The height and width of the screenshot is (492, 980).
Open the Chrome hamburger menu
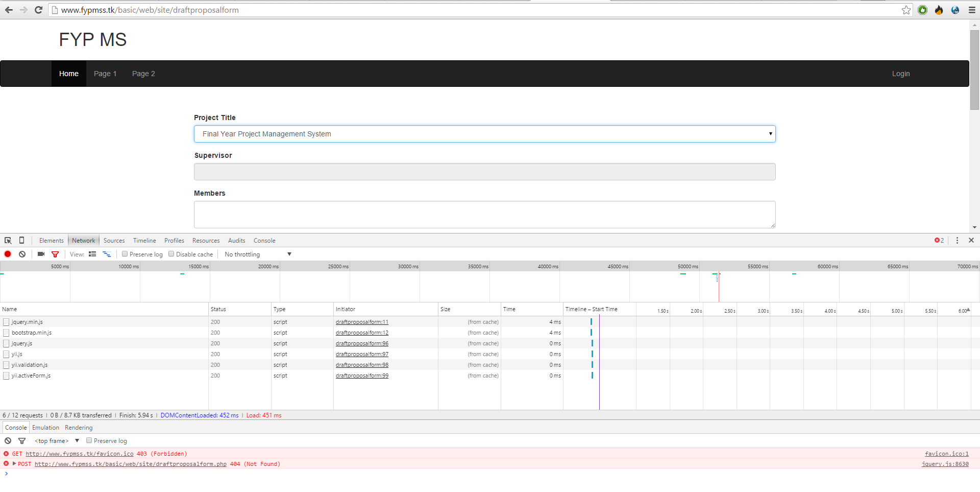tap(972, 10)
